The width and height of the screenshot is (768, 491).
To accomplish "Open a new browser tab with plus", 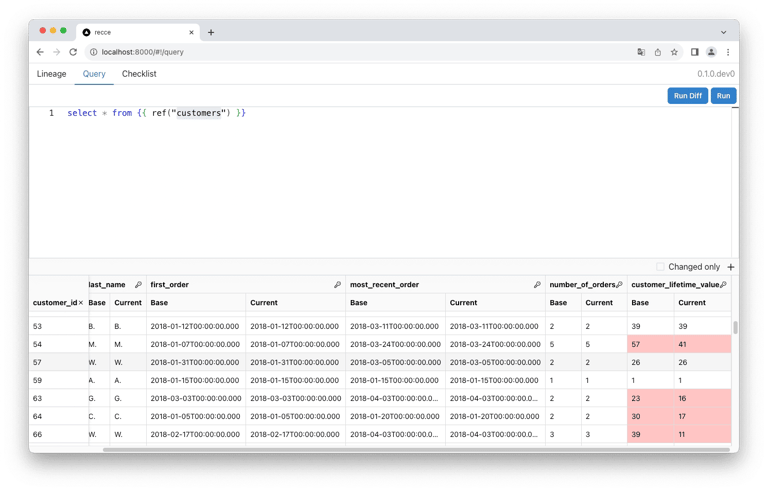I will pos(211,32).
